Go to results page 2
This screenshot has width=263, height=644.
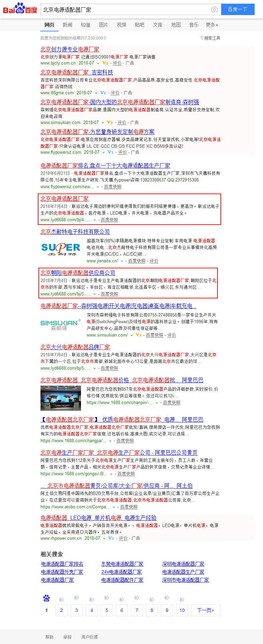(62, 610)
